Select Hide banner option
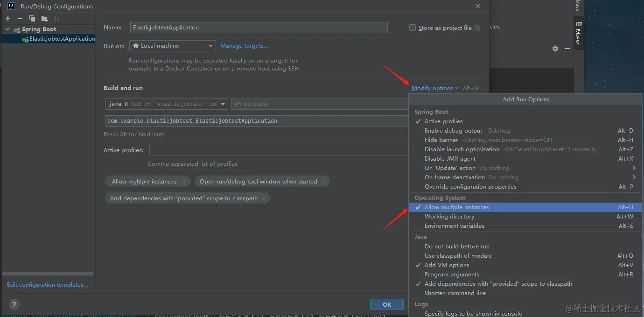 (525, 140)
